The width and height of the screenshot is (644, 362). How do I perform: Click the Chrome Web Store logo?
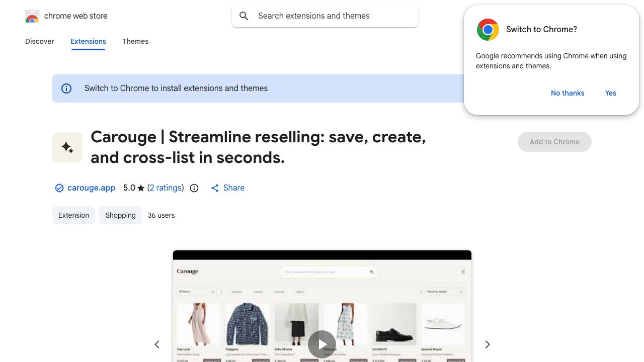pyautogui.click(x=32, y=16)
